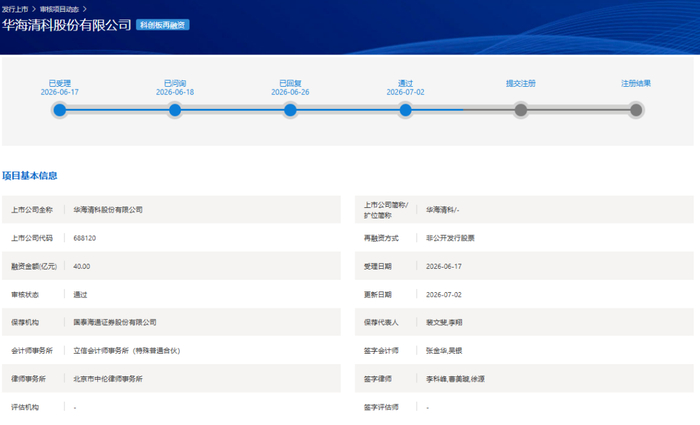The height and width of the screenshot is (425, 700).
Task: Click the 评估机构 field label
Action: pos(25,407)
